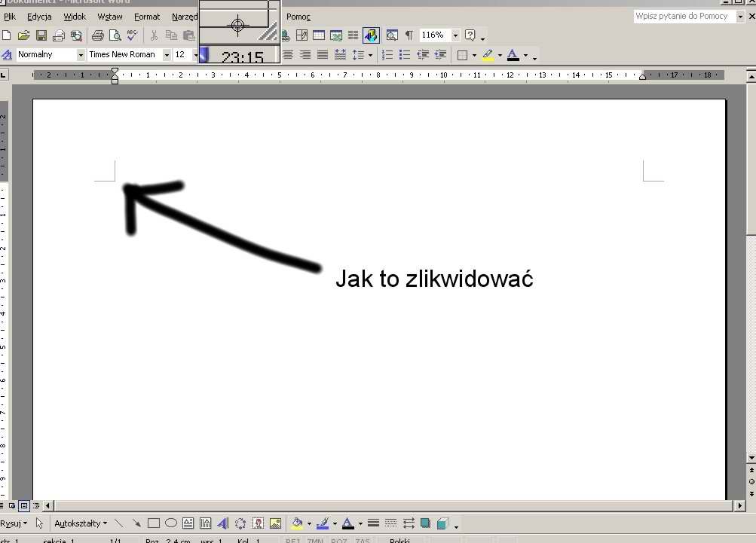The image size is (756, 543).
Task: Open the borders dropdown arrow
Action: coord(474,56)
